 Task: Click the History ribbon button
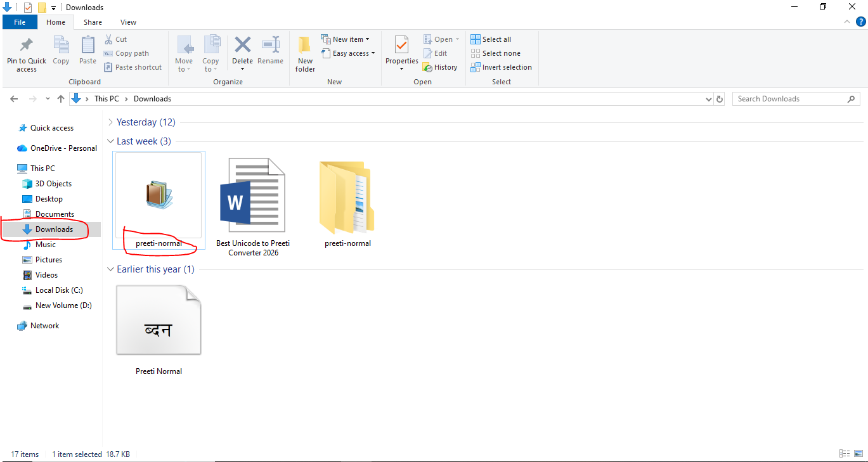coord(440,67)
